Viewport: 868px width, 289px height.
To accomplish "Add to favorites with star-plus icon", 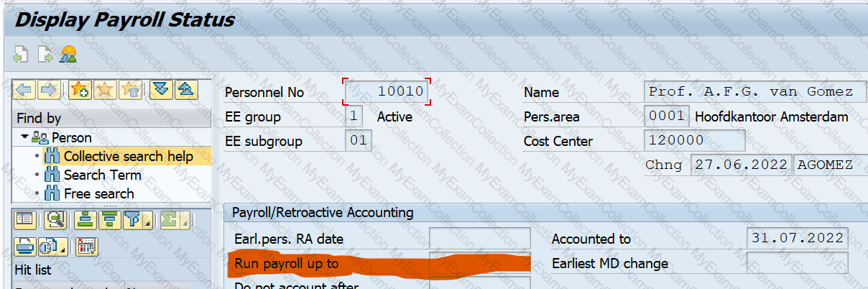I will [79, 90].
